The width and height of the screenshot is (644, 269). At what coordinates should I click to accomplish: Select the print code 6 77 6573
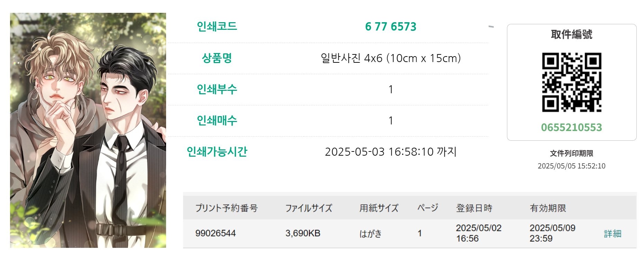click(391, 27)
